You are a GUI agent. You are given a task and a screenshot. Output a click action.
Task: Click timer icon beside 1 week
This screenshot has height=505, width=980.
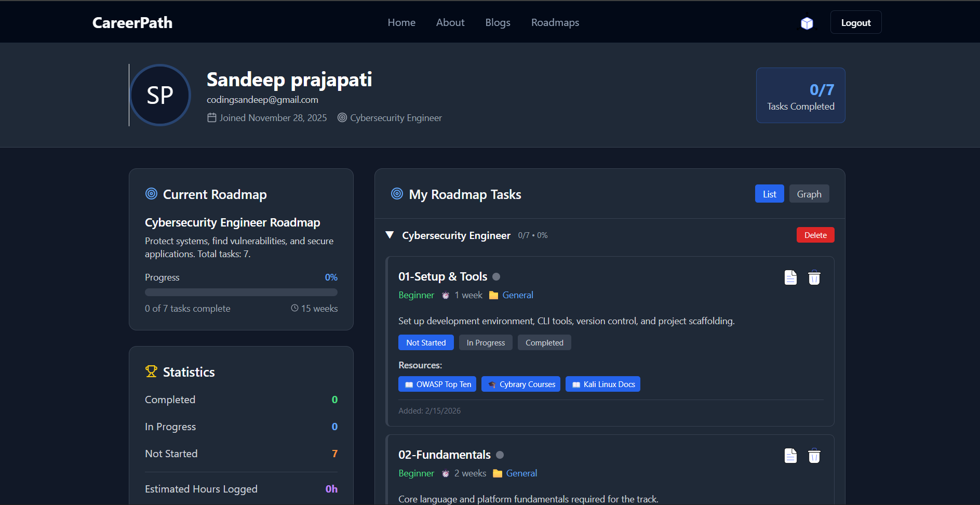446,295
